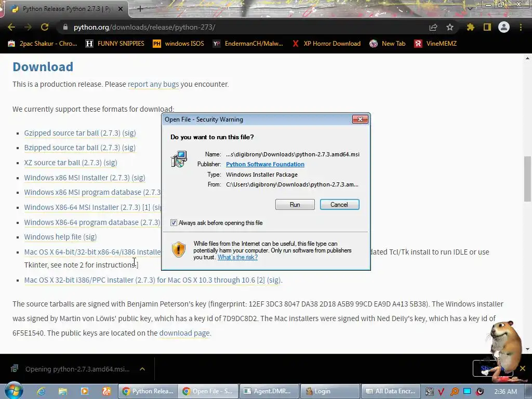
Task: Open the UC Browser icon on taskbar
Action: point(106,391)
